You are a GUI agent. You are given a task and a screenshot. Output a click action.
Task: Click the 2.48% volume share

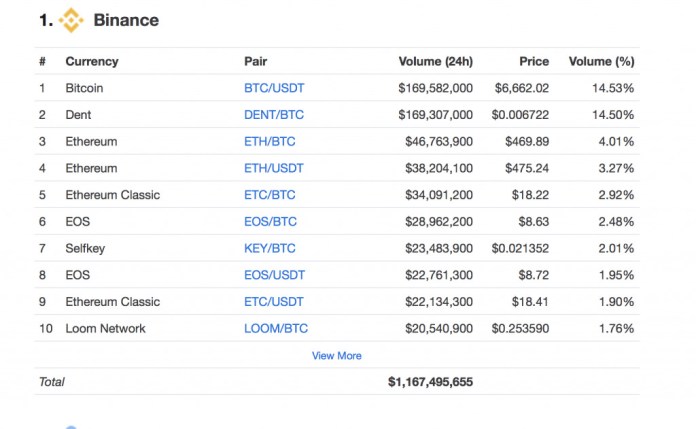tap(616, 221)
